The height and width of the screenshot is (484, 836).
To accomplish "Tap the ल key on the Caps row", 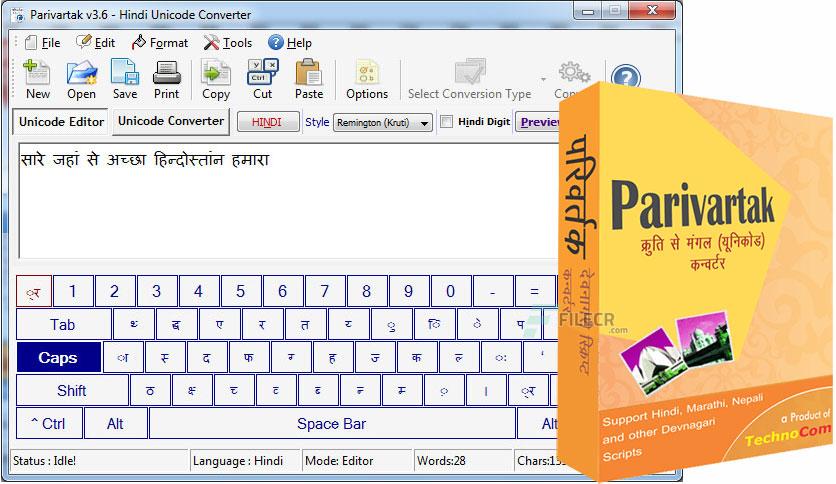I will (459, 358).
